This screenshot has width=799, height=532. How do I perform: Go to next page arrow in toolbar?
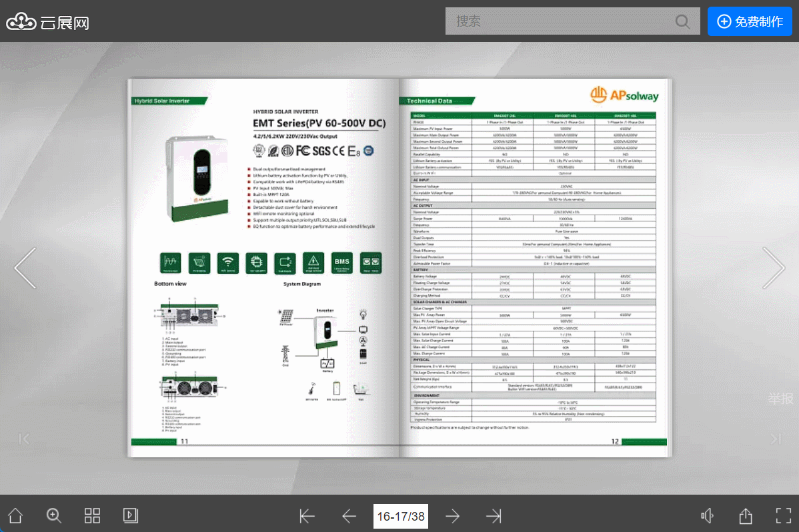point(452,516)
